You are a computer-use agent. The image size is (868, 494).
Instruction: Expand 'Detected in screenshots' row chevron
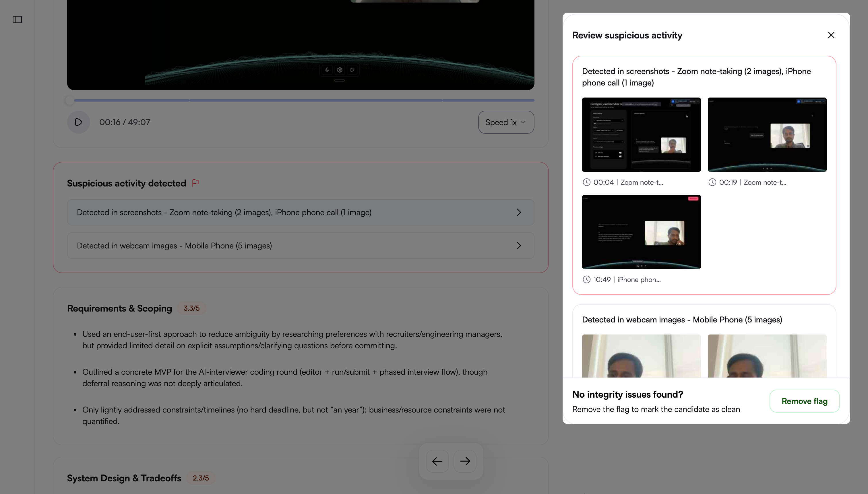tap(519, 212)
